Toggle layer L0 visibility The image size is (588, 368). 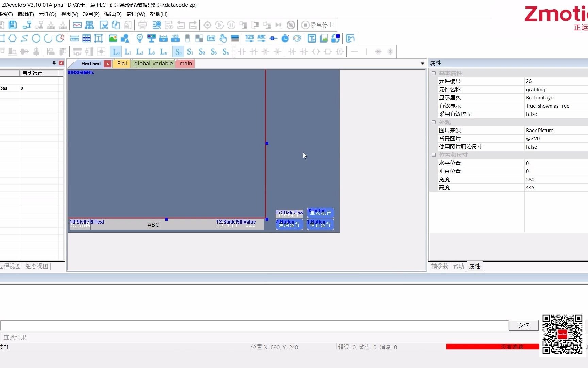click(116, 52)
